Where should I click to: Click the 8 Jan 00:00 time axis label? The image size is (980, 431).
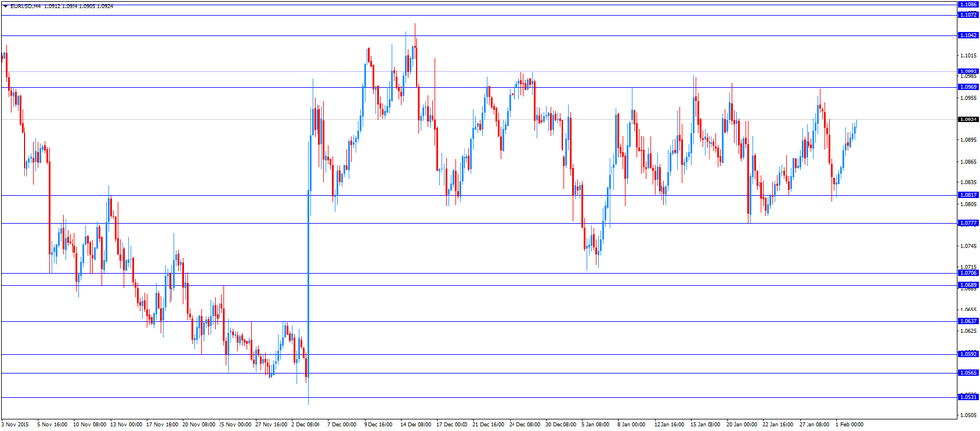[631, 424]
